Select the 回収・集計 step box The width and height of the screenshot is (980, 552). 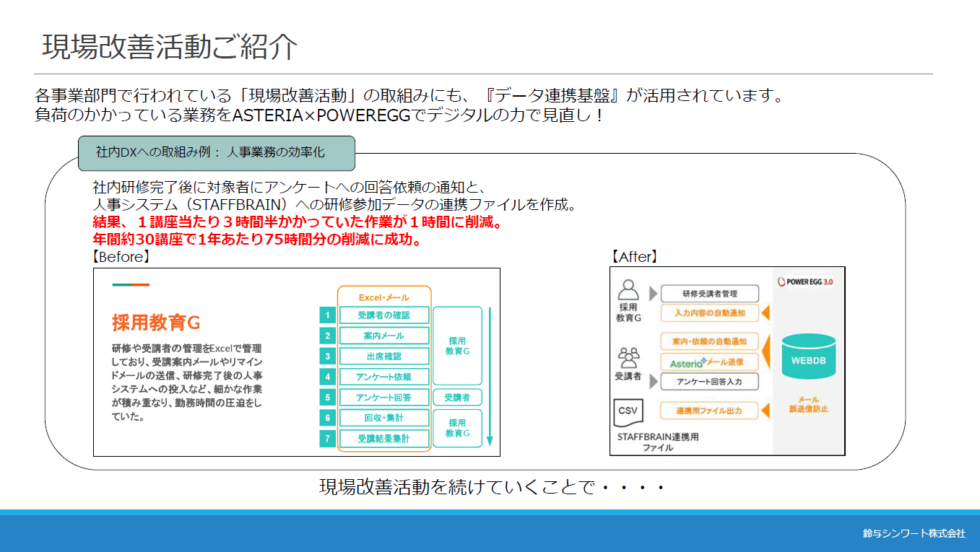[x=383, y=418]
